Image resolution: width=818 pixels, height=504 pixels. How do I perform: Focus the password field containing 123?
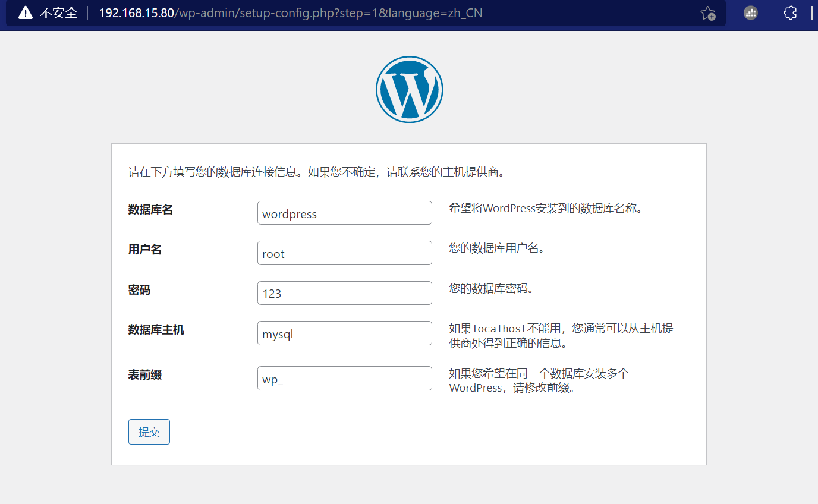[345, 293]
